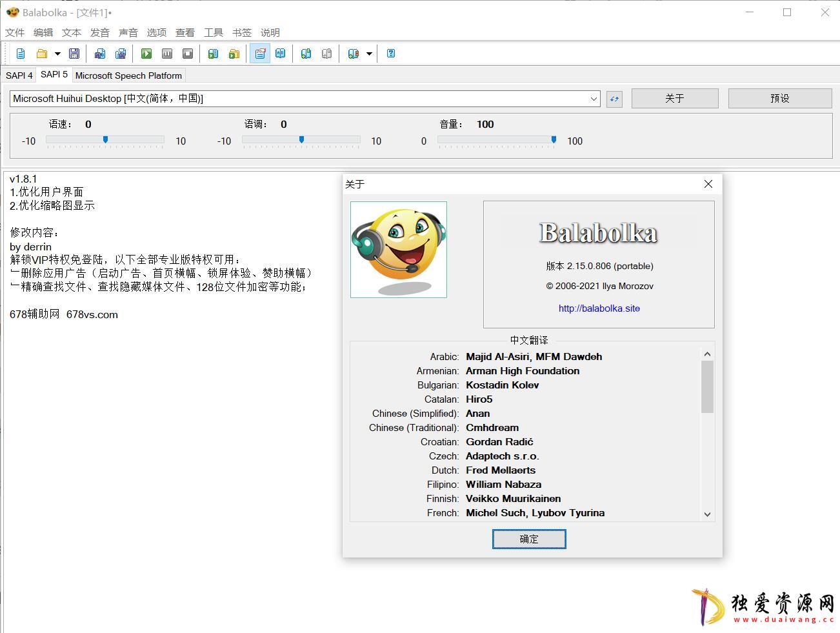Toggle the highlighted panel toolbar icon
Screen dimensions: 840x633
click(260, 54)
